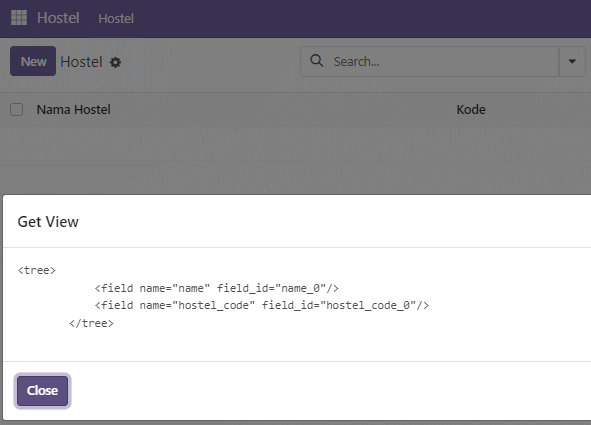Toggle the search options dropdown arrow
This screenshot has height=425, width=591.
(572, 61)
